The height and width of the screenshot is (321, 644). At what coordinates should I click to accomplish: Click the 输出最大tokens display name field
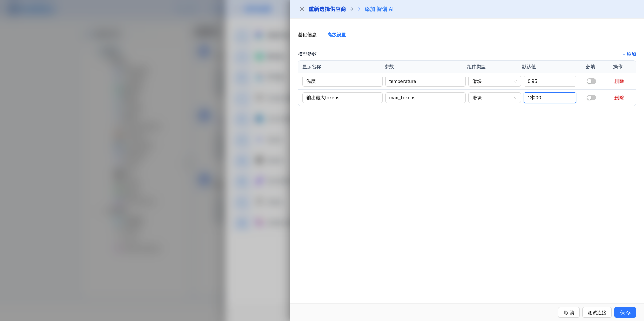point(342,98)
